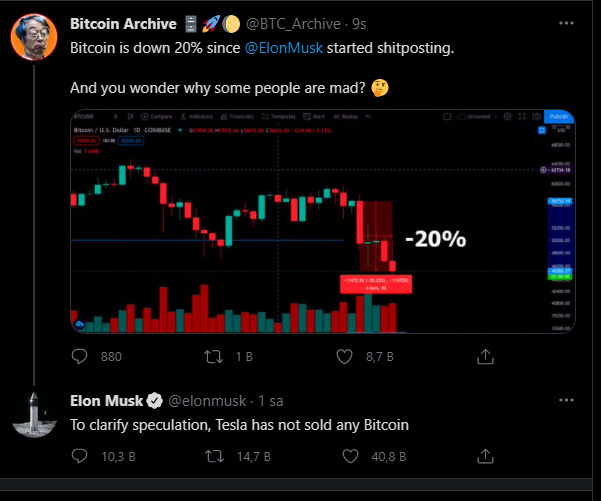This screenshot has width=601, height=501.
Task: Retweet the Bitcoin Archive tweet
Action: tap(214, 356)
